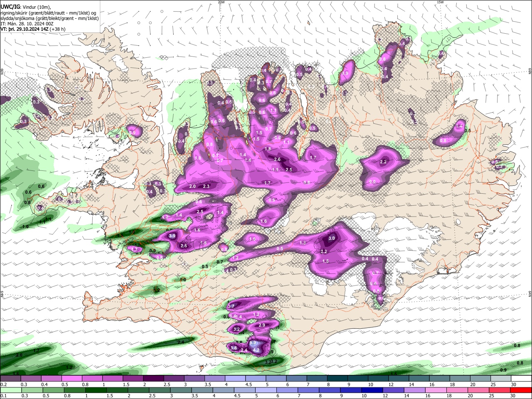The width and height of the screenshot is (532, 399).
Task: Click the precipitation value '3.9' on the map
Action: (x=173, y=236)
